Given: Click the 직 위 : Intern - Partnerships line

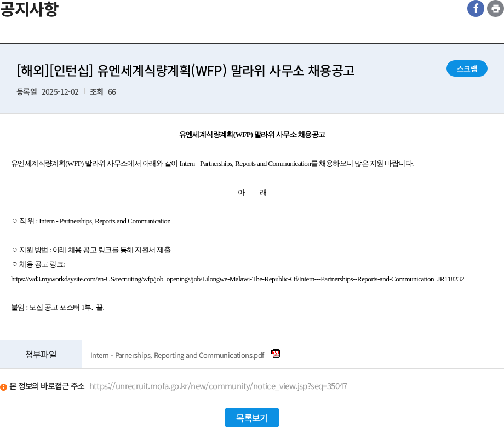Looking at the screenshot, I should [91, 221].
